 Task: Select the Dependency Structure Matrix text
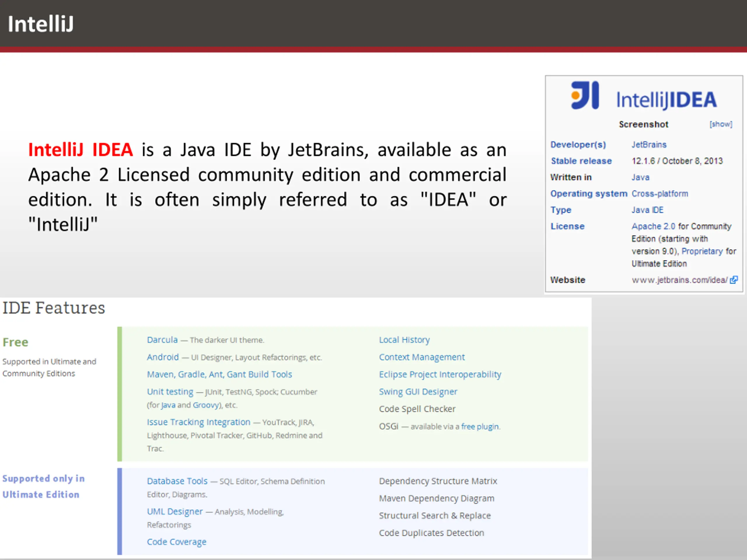tap(438, 481)
